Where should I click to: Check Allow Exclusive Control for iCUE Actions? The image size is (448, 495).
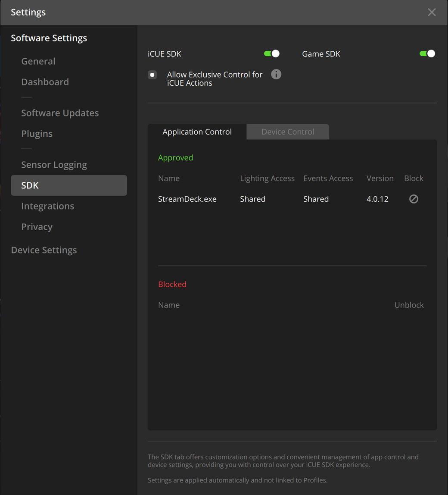tap(152, 75)
